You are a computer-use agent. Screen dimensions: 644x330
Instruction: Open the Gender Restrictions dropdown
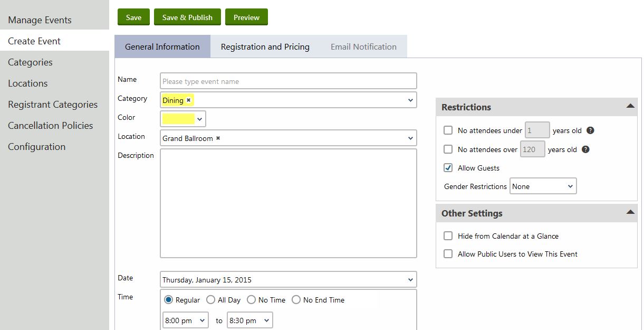tap(543, 186)
